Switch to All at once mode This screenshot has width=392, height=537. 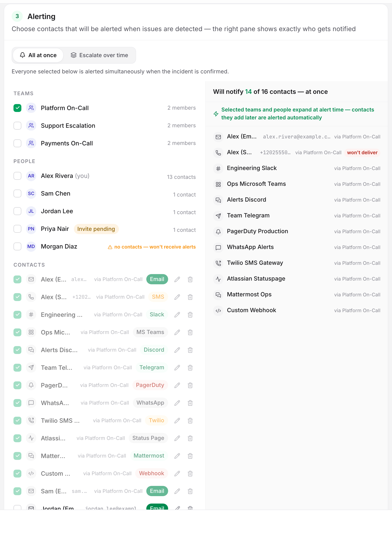coord(38,55)
